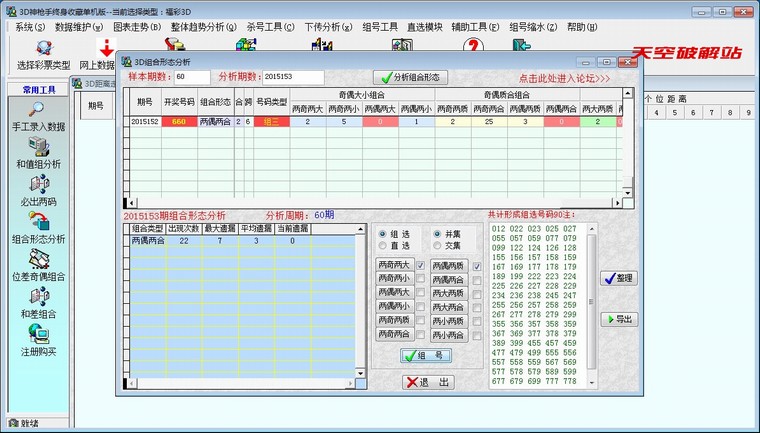Screen dimensions: 760x433
Task: Open the 杀号工具 menu
Action: pos(270,27)
